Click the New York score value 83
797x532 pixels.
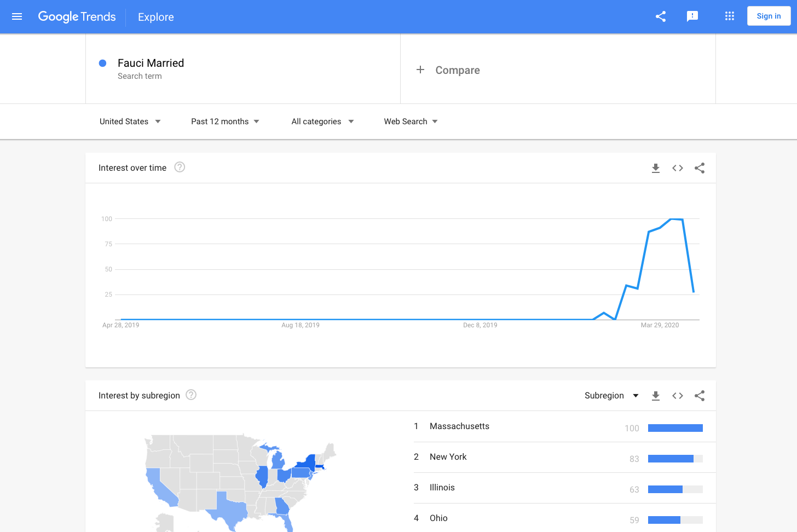coord(634,459)
